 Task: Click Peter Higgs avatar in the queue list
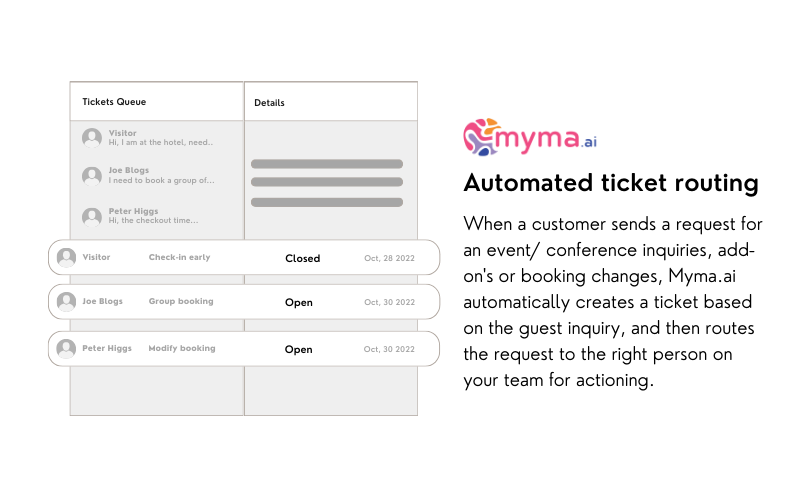[92, 216]
